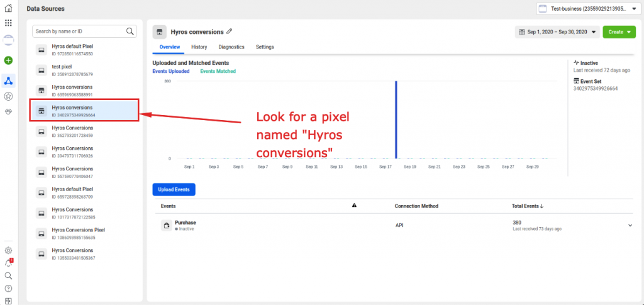The height and width of the screenshot is (305, 644).
Task: Click the Purchase event name
Action: [186, 223]
